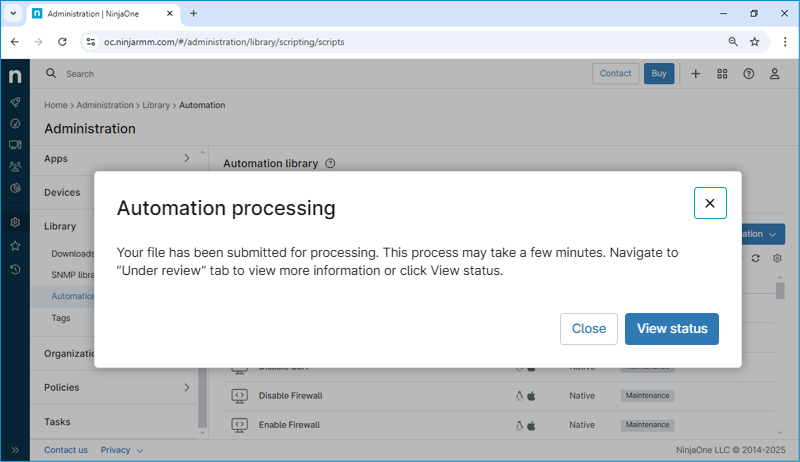Image resolution: width=800 pixels, height=462 pixels.
Task: Refresh the automation list
Action: click(756, 258)
